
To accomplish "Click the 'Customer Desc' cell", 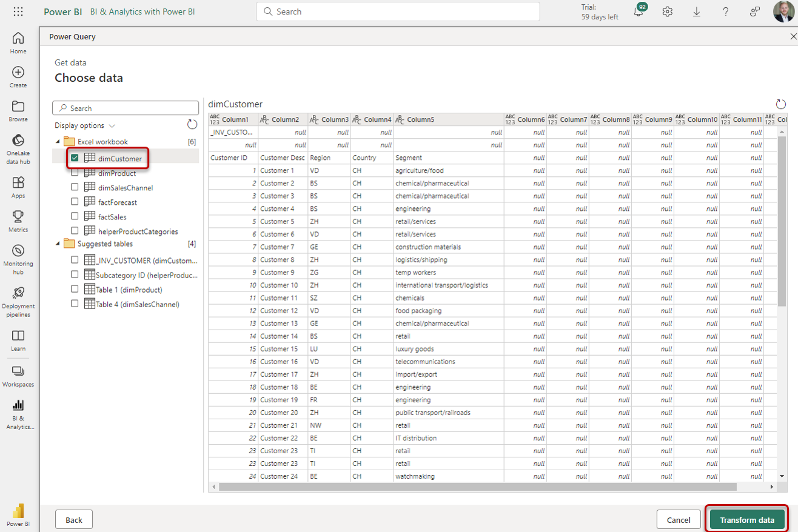I will pos(283,158).
